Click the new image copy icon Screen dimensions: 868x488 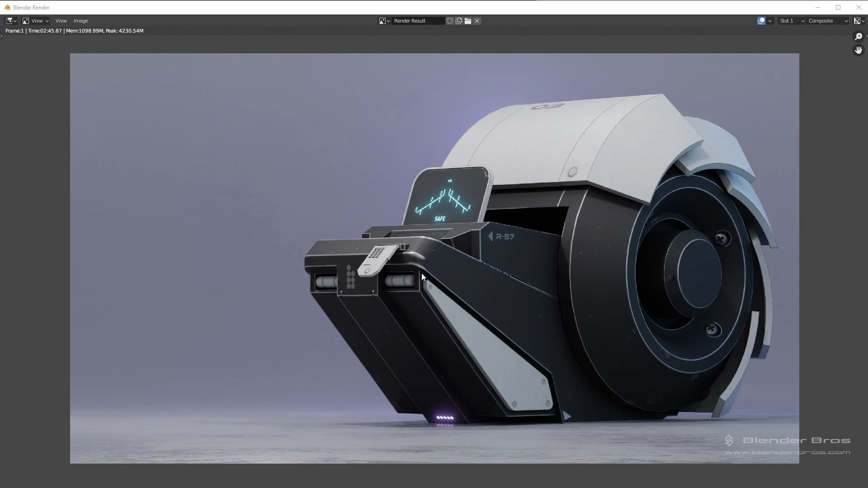click(x=459, y=21)
